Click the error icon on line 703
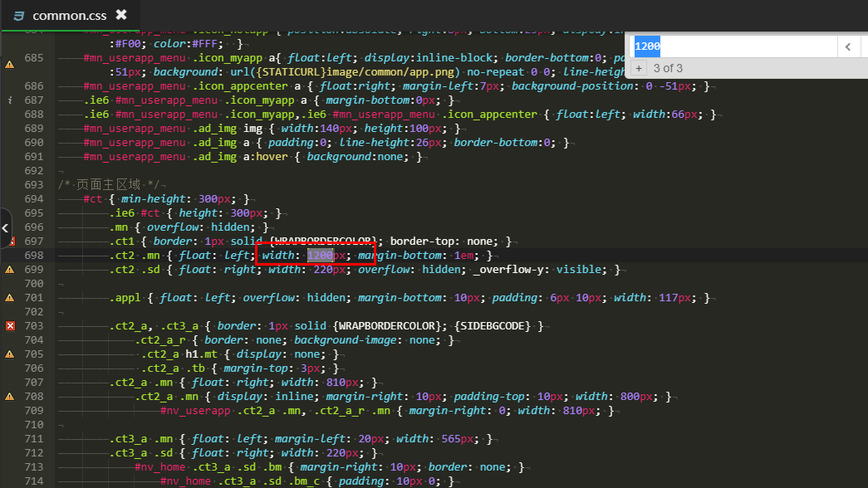Image resolution: width=868 pixels, height=488 pixels. (10, 326)
